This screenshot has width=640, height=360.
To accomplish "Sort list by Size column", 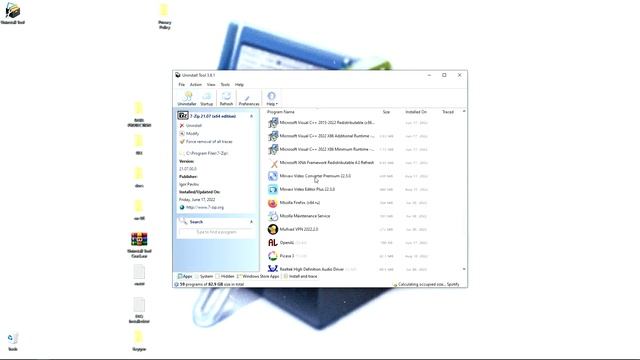I will pos(386,112).
